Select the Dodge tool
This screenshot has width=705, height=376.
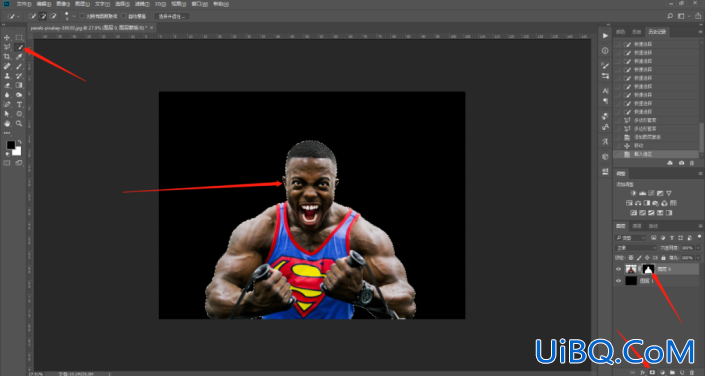[19, 95]
